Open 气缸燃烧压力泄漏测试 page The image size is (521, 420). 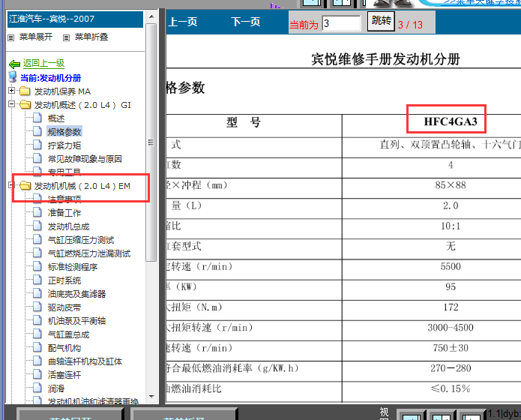point(89,253)
